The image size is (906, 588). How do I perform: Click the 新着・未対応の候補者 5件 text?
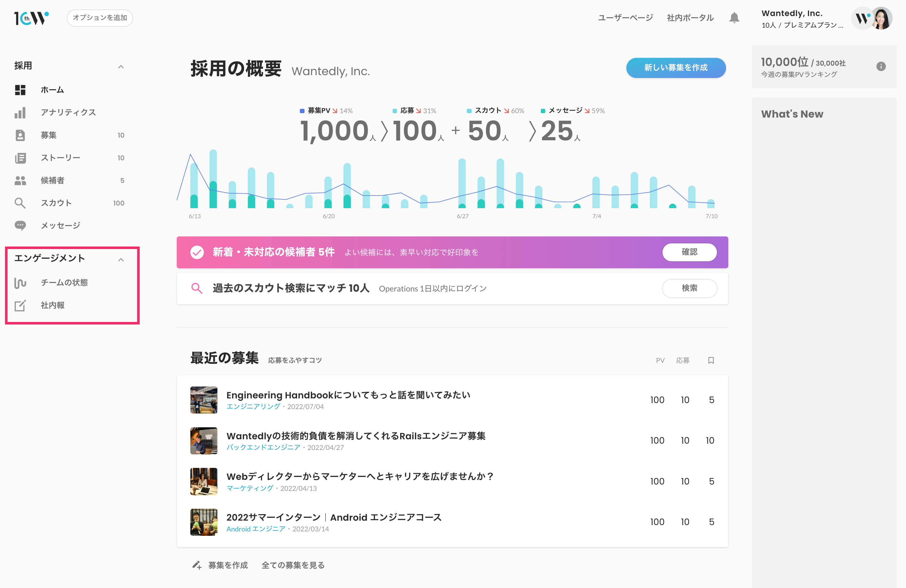tap(273, 252)
